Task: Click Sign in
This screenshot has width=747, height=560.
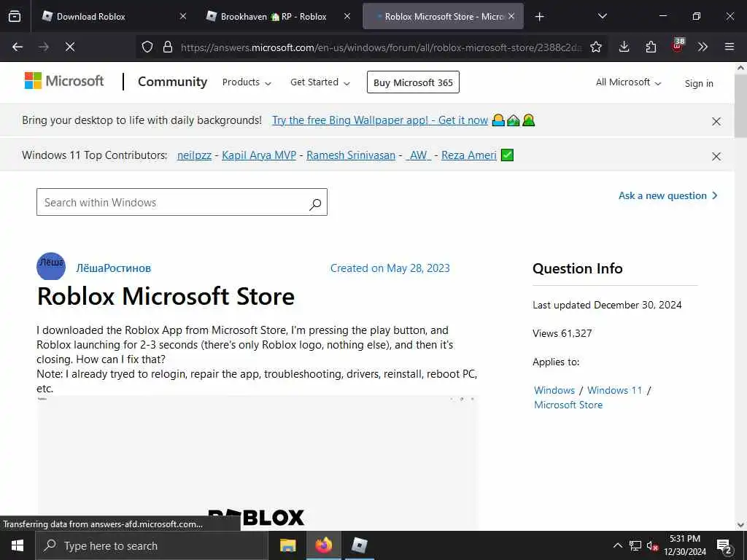Action: coord(699,83)
